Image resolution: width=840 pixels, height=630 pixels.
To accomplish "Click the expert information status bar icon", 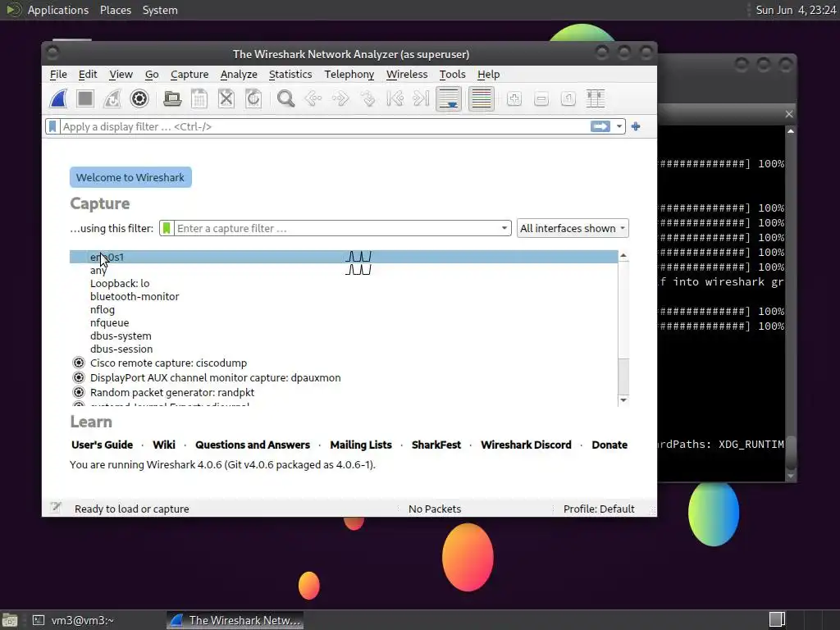I will (56, 507).
